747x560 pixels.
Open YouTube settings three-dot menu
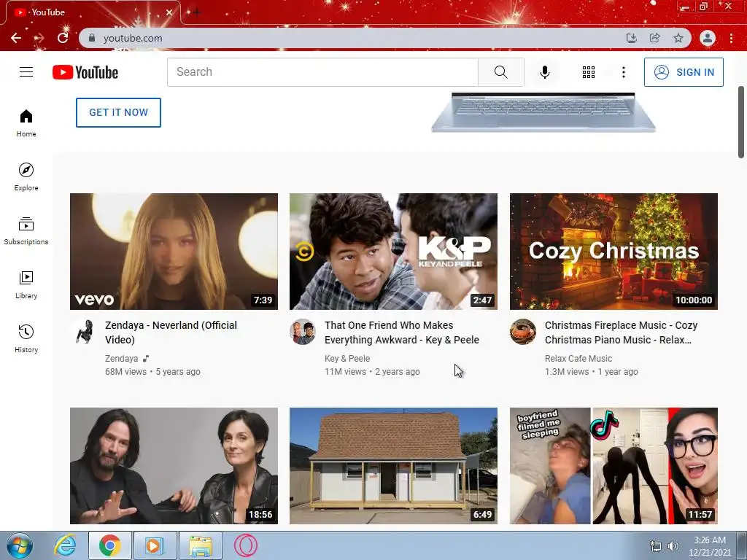point(623,72)
